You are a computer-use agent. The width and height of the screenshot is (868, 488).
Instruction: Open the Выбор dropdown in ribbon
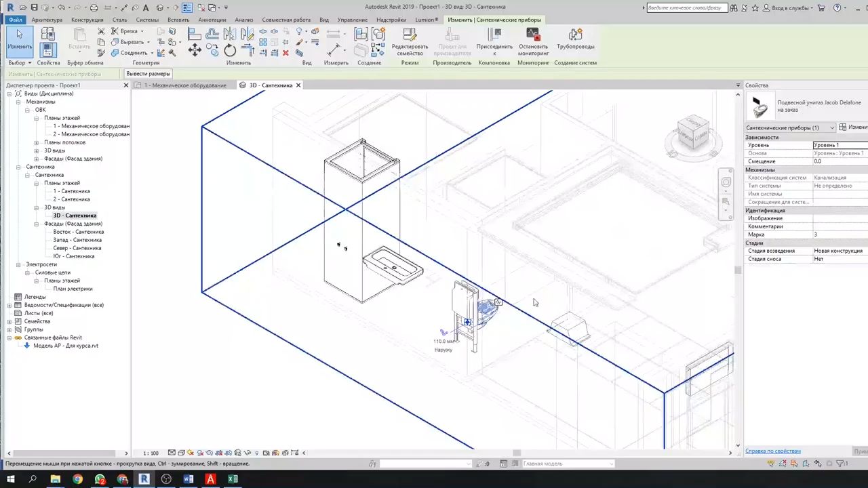pos(20,63)
